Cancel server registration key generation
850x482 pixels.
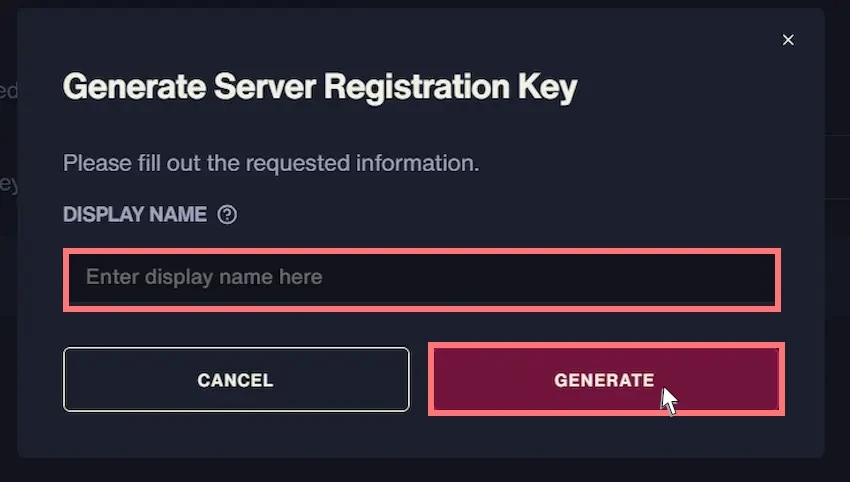coord(236,380)
